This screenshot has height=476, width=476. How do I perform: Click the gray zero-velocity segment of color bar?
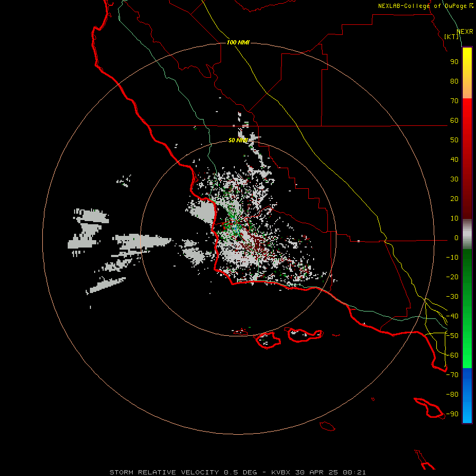click(x=467, y=234)
